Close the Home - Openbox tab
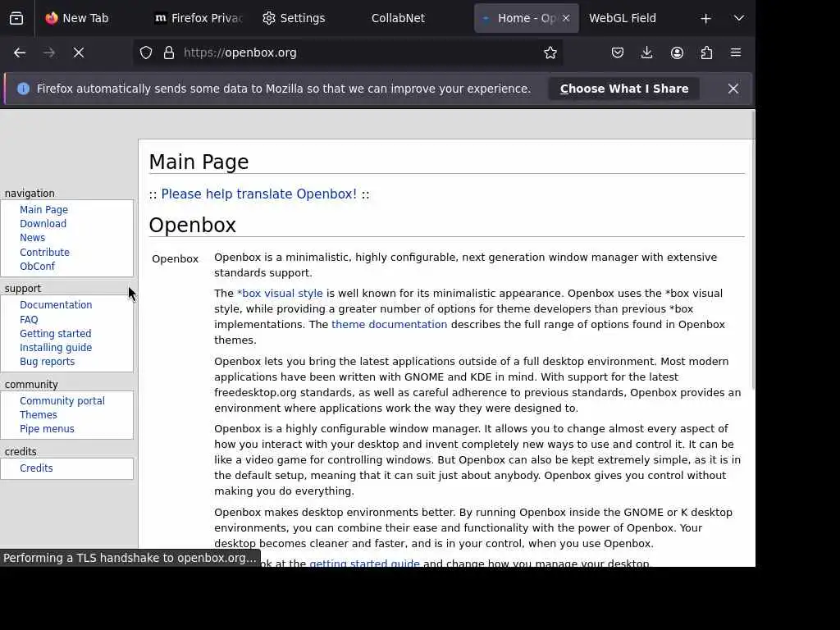 566,18
